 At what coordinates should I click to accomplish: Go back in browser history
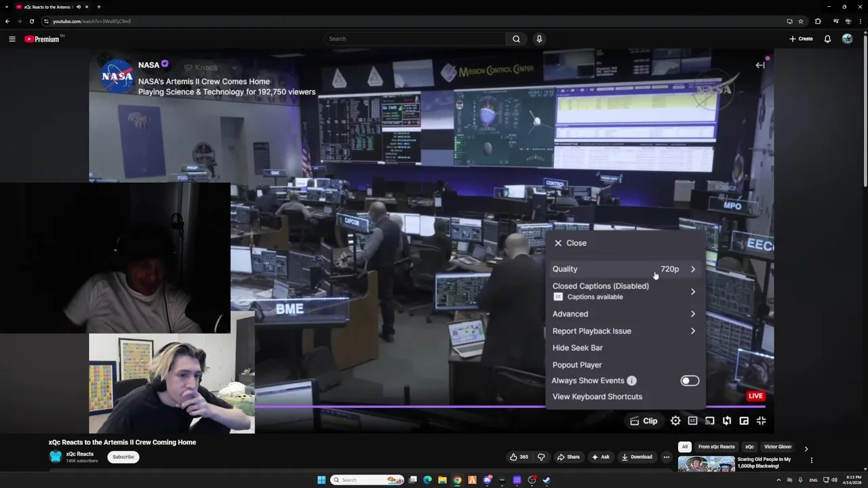[7, 21]
